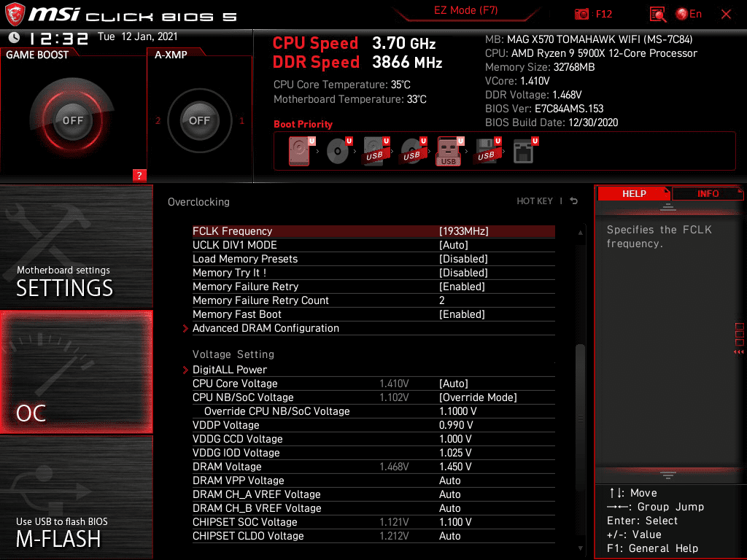
Task: Click the help panel bottom collapse handle
Action: click(x=667, y=475)
